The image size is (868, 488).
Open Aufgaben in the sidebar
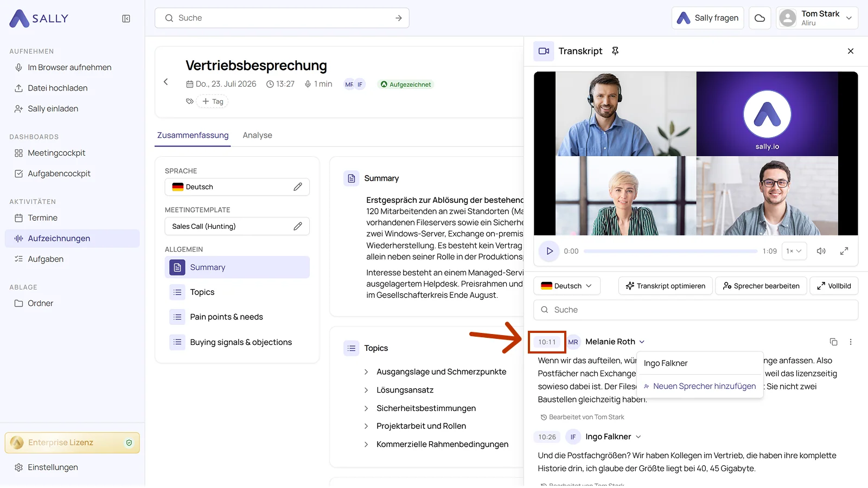click(72, 259)
